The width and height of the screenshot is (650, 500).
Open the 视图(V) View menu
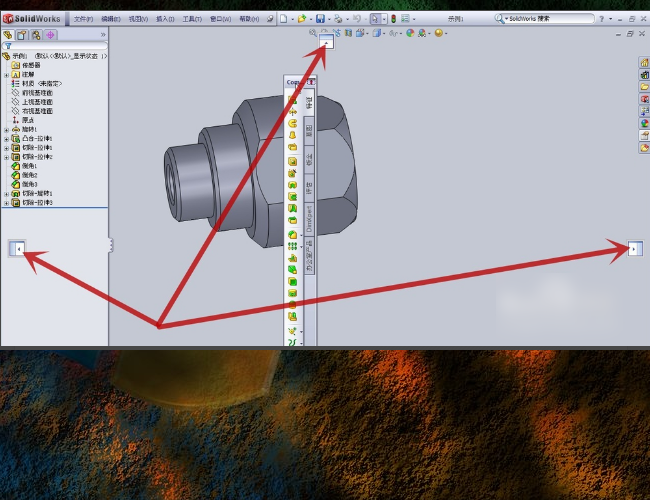pos(138,19)
